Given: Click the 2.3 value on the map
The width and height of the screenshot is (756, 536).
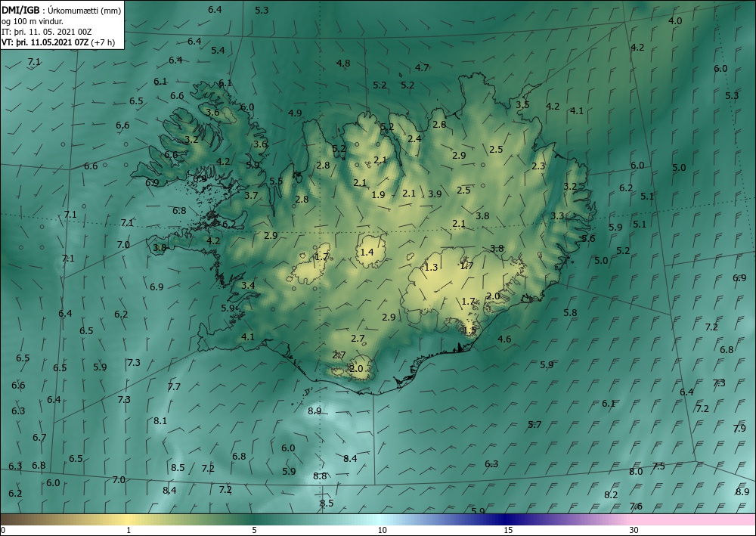Looking at the screenshot, I should pos(538,166).
